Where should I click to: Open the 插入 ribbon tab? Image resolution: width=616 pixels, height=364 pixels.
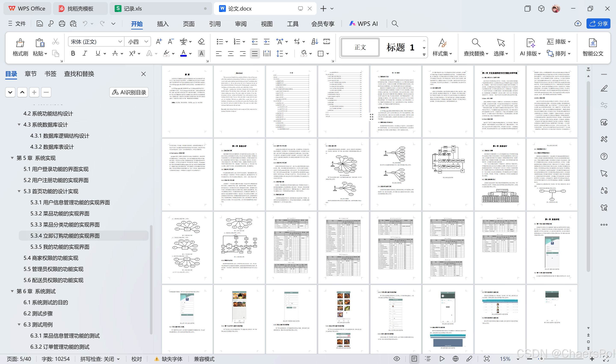163,24
